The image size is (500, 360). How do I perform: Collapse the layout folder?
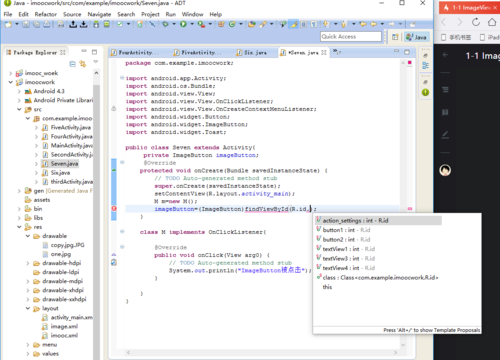click(x=28, y=308)
